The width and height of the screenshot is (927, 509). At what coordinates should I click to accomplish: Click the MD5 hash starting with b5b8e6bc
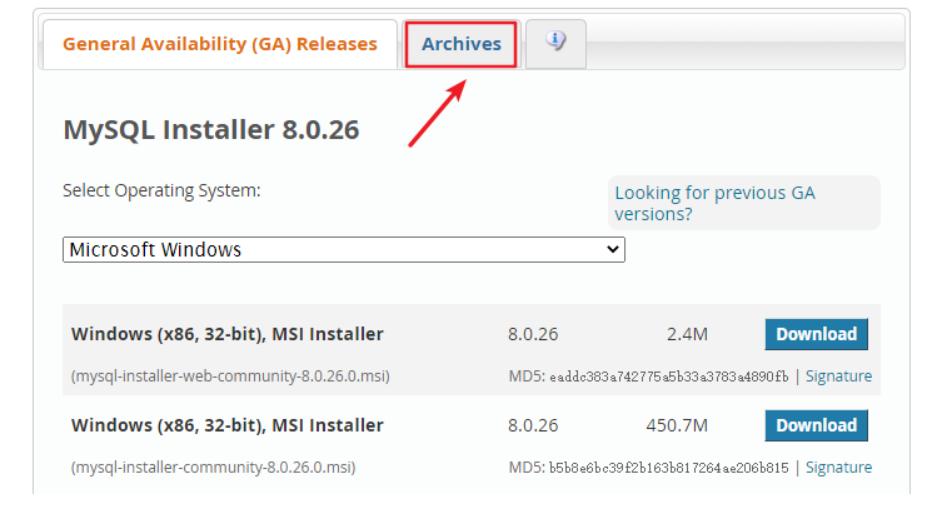click(x=669, y=468)
